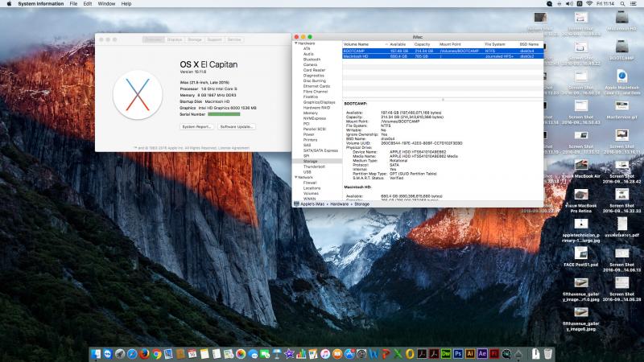
Task: Open Illustrator from the Dock
Action: point(470,354)
